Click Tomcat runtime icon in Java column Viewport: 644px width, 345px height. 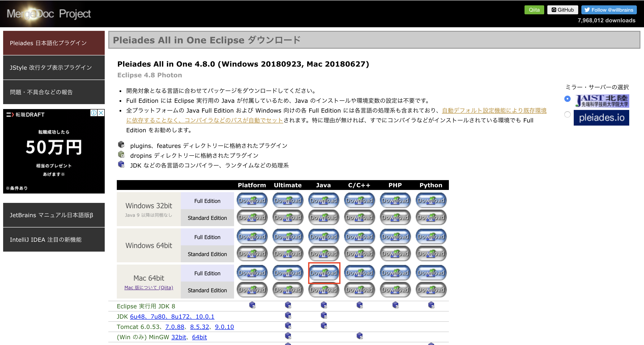pos(324,326)
